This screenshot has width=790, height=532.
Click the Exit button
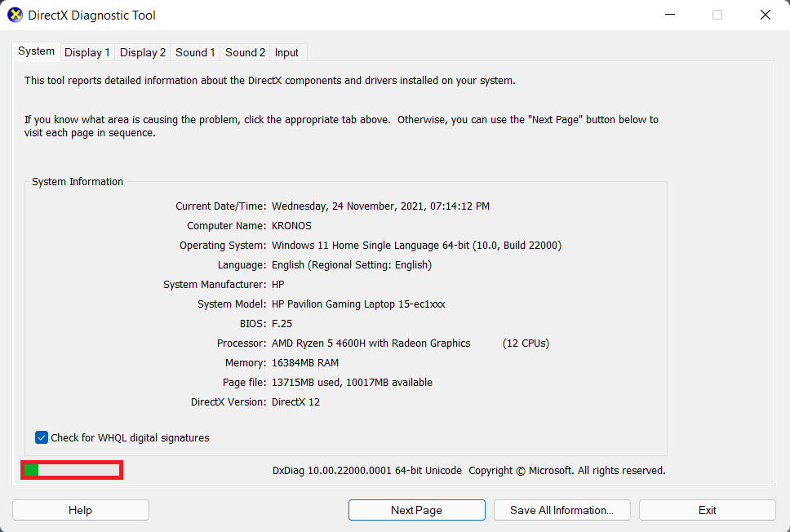coord(708,510)
